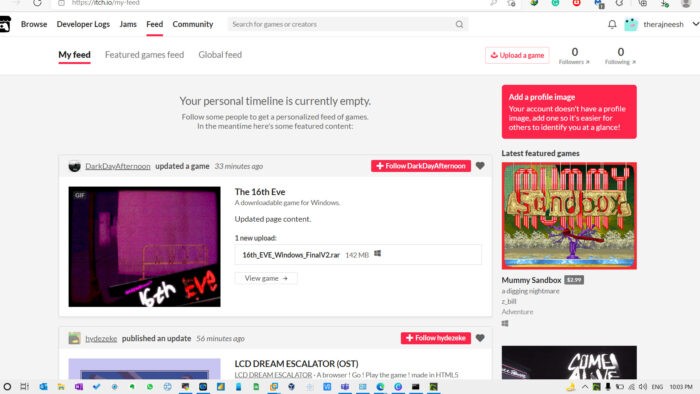This screenshot has height=394, width=700.
Task: Open the terminal icon on the taskbar
Action: coord(416,387)
